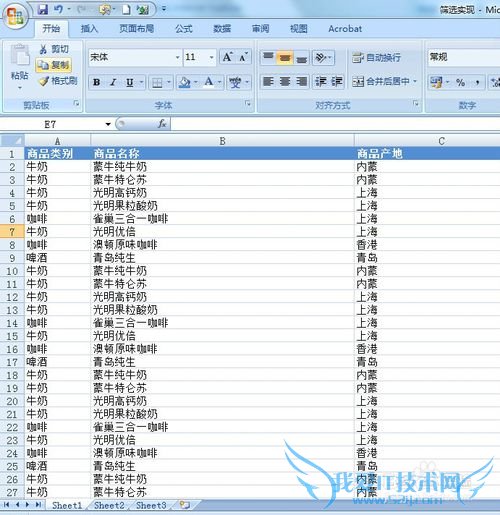Screen dimensions: 500x515
Task: Open the Font (字体) dialog launcher
Action: [x=248, y=104]
